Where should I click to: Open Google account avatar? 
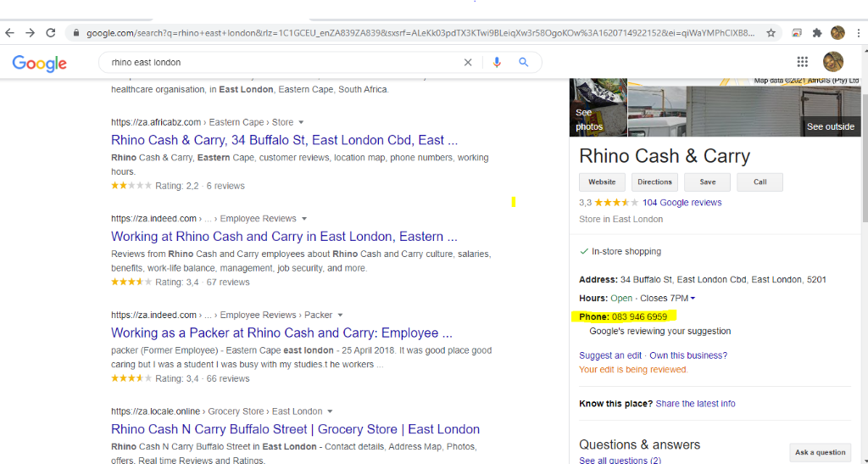(x=833, y=62)
